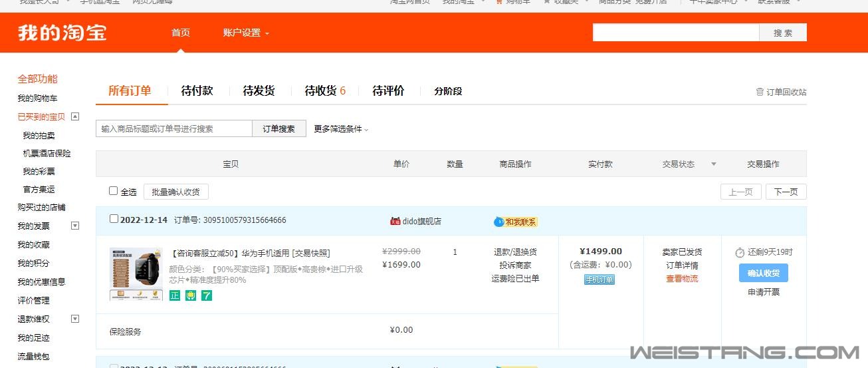This screenshot has width=868, height=368.
Task: Click the green 7-day return badge icon
Action: [x=207, y=295]
